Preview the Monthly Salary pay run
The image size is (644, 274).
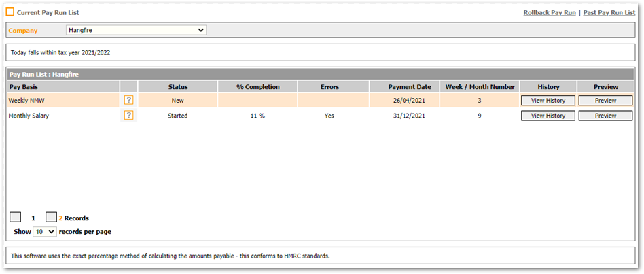(x=605, y=116)
